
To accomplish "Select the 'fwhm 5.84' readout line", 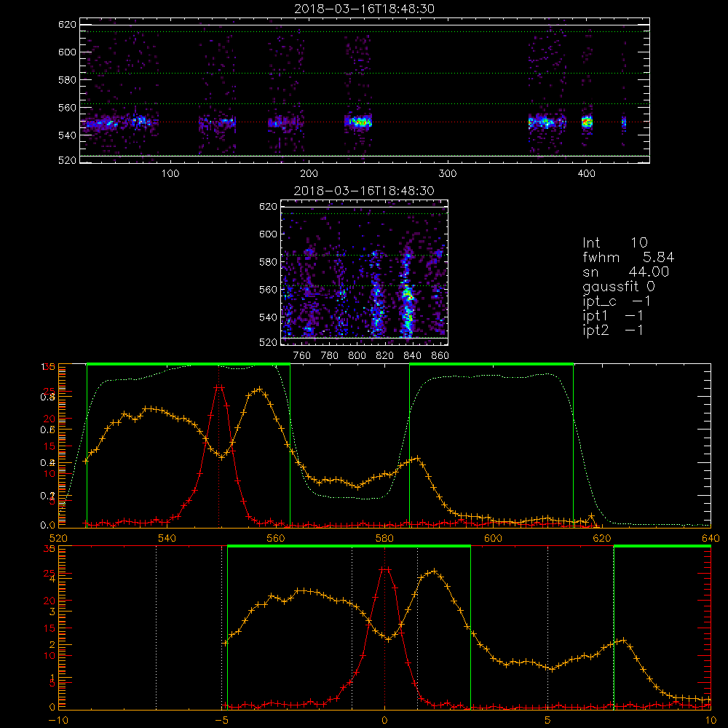I will click(628, 257).
